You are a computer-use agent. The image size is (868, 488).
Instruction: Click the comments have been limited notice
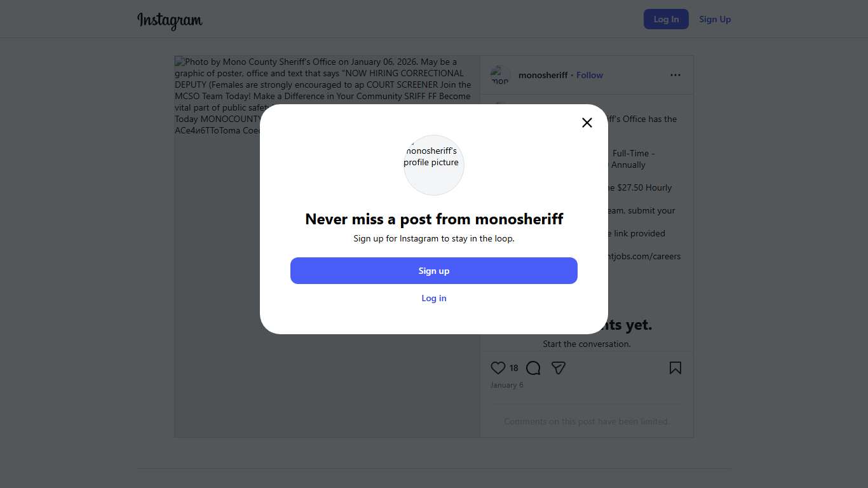pyautogui.click(x=587, y=421)
